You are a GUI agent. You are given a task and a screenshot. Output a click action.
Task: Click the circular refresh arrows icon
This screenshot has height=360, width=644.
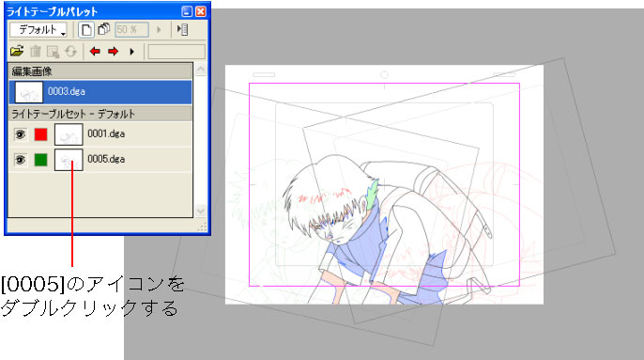coord(71,52)
